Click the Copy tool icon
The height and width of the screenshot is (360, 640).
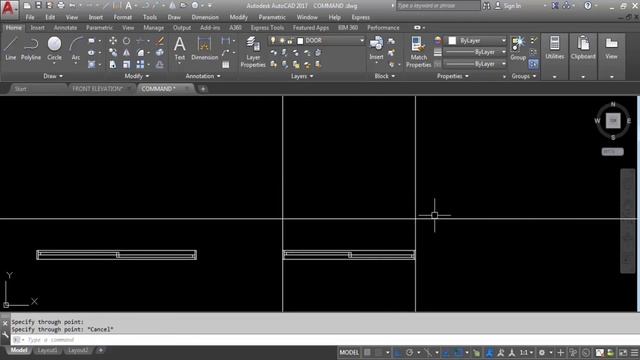[x=113, y=53]
